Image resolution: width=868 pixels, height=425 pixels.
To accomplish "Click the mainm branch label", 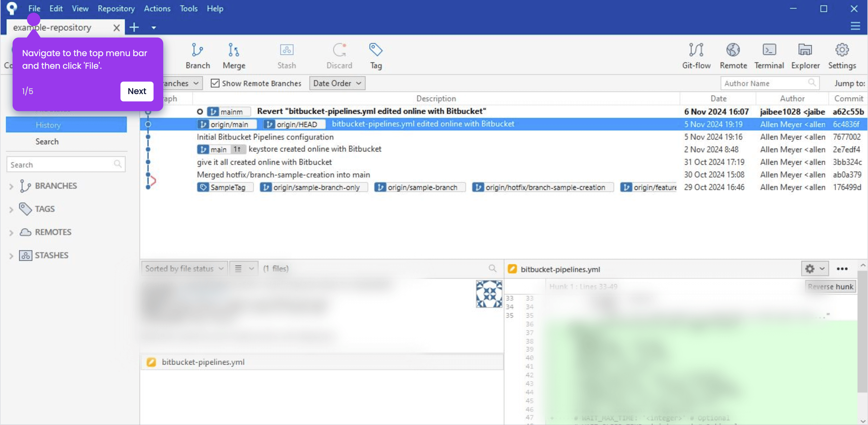I will 229,112.
